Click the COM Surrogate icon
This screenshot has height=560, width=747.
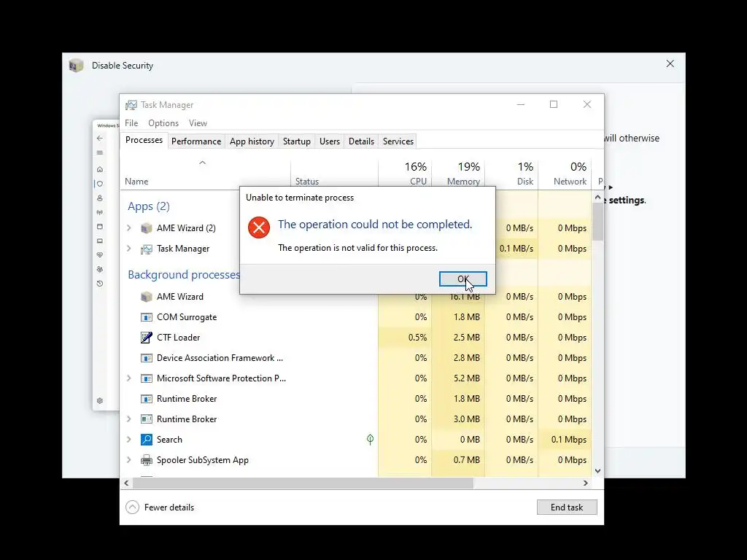[146, 317]
